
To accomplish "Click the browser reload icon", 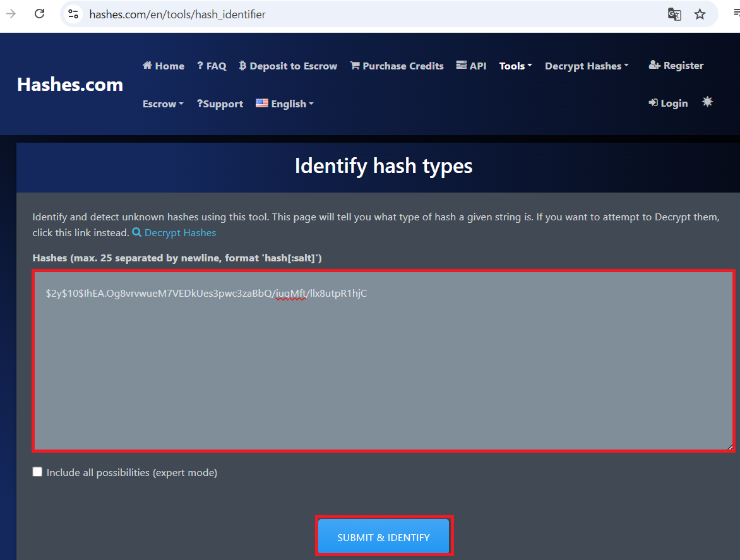I will pyautogui.click(x=39, y=14).
